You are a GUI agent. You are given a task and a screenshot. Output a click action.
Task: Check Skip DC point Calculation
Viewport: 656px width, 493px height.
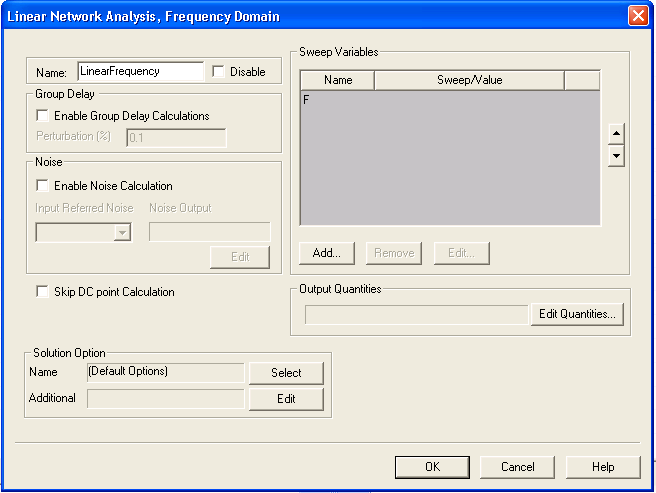(x=42, y=292)
